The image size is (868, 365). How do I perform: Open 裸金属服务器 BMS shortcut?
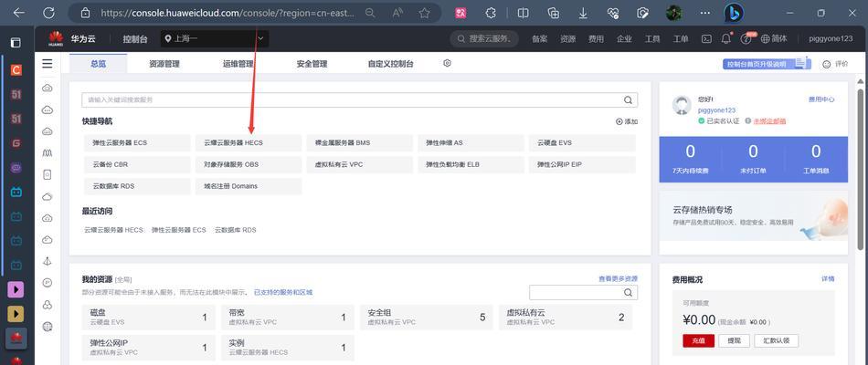click(x=360, y=142)
